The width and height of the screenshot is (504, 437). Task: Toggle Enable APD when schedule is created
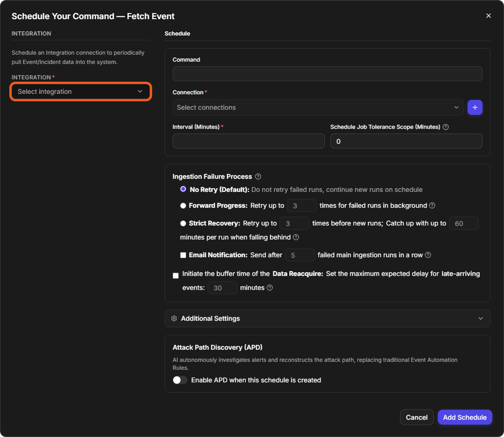pyautogui.click(x=180, y=380)
